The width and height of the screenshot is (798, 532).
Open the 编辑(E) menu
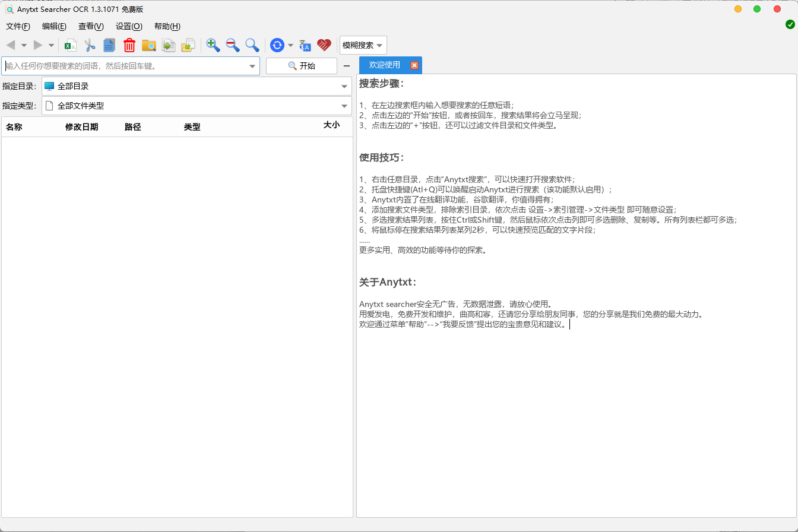click(x=54, y=26)
